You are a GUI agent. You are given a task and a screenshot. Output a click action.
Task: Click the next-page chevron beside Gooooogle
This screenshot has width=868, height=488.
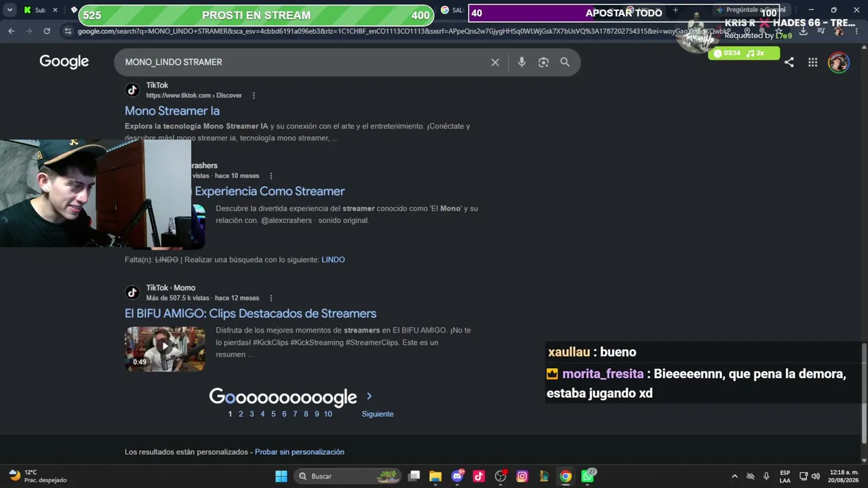point(370,396)
